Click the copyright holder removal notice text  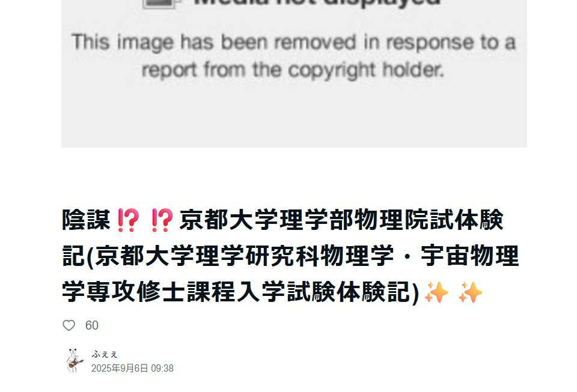coord(293,70)
